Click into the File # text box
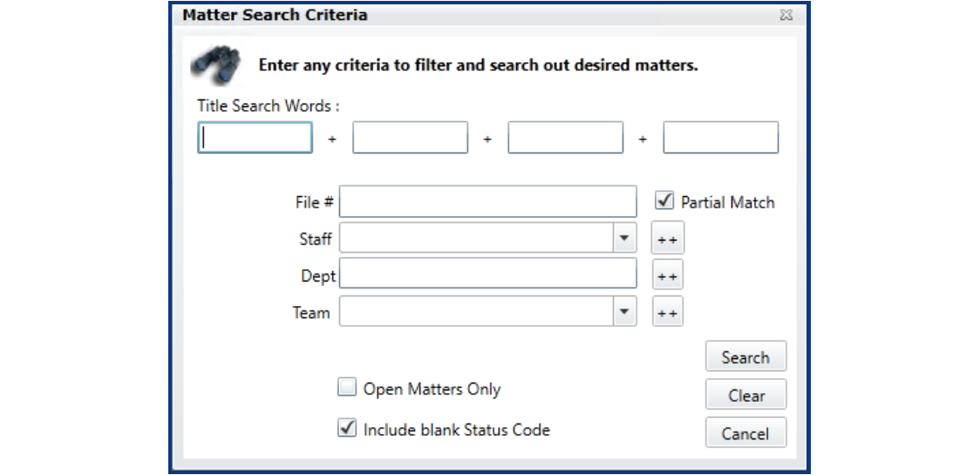 click(x=488, y=201)
